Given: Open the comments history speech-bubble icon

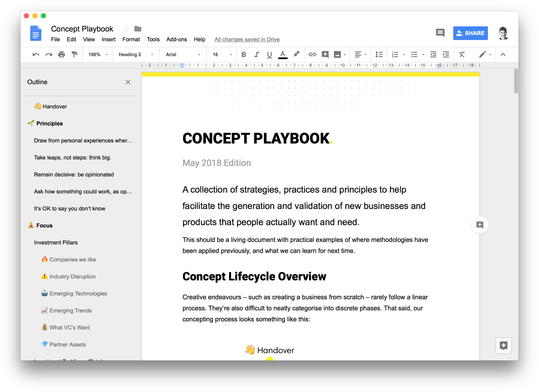Looking at the screenshot, I should [x=440, y=33].
